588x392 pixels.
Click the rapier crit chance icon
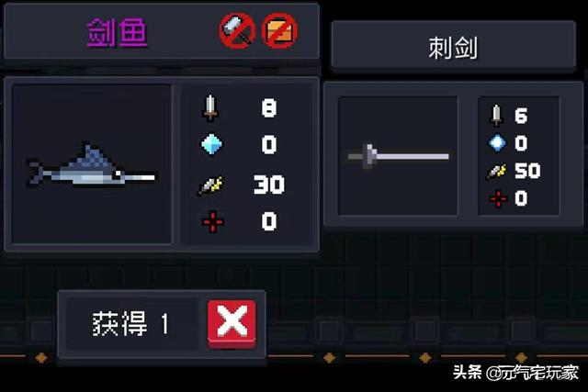coord(496,172)
